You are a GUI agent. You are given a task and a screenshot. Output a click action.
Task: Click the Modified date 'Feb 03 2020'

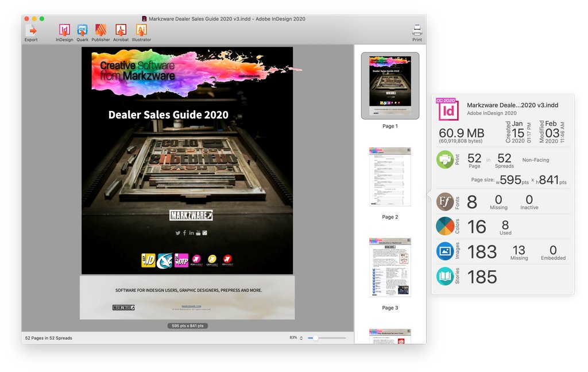[x=552, y=132]
